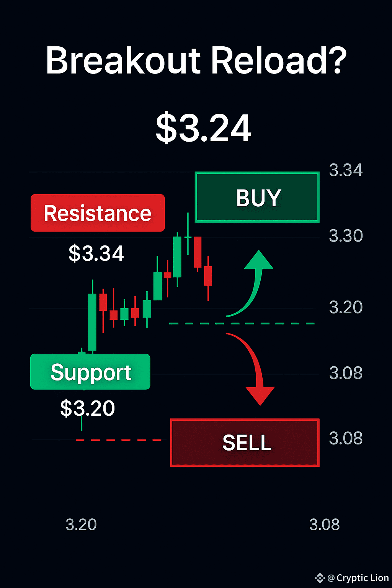Open the @Cryptic Lion watermark link
392x588 pixels.
(358, 578)
